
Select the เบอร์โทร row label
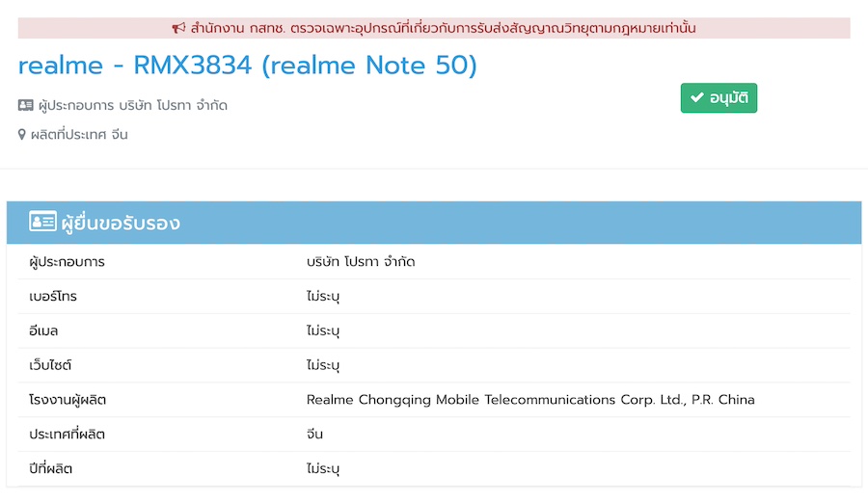click(53, 297)
